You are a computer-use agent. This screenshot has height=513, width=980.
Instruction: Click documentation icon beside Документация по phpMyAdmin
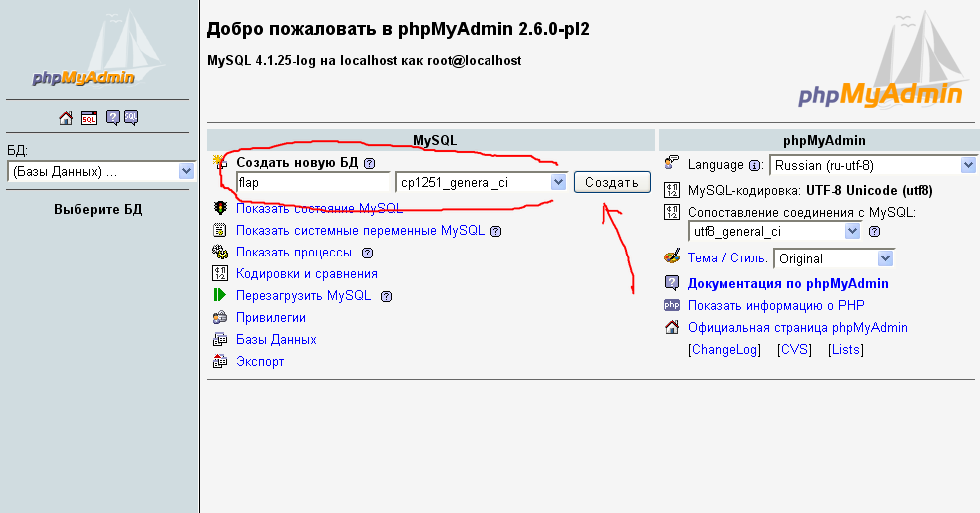(x=672, y=283)
